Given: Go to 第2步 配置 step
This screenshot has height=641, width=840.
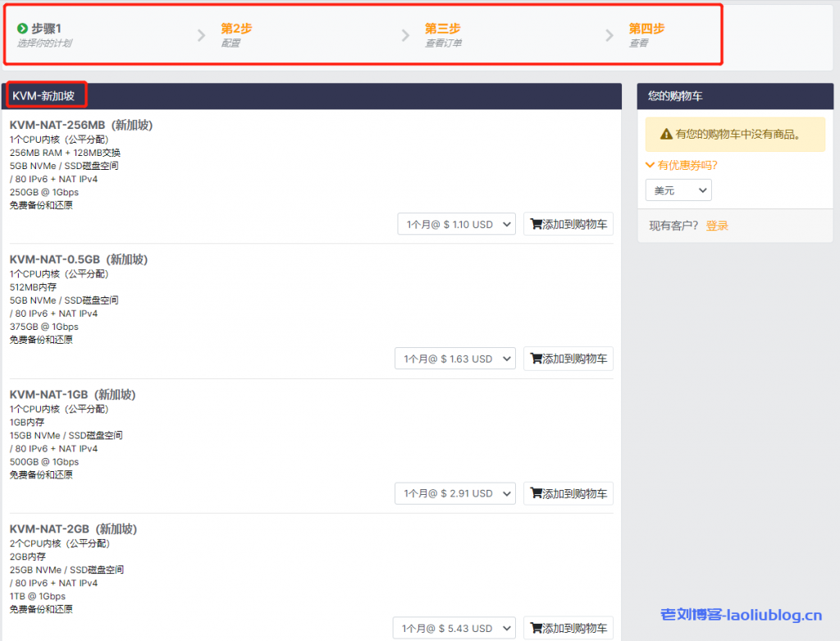Looking at the screenshot, I should click(x=236, y=34).
